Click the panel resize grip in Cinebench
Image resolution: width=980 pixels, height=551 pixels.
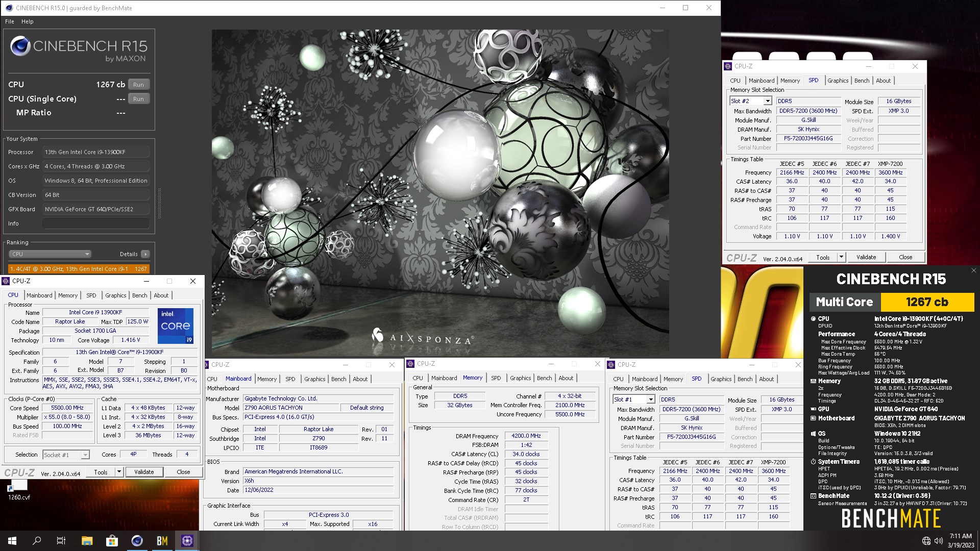pos(159,203)
